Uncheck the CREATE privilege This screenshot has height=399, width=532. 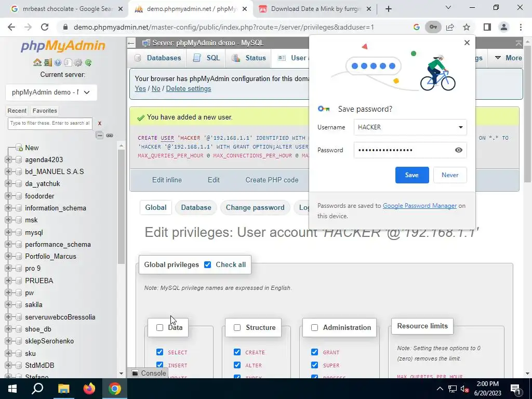tap(237, 352)
